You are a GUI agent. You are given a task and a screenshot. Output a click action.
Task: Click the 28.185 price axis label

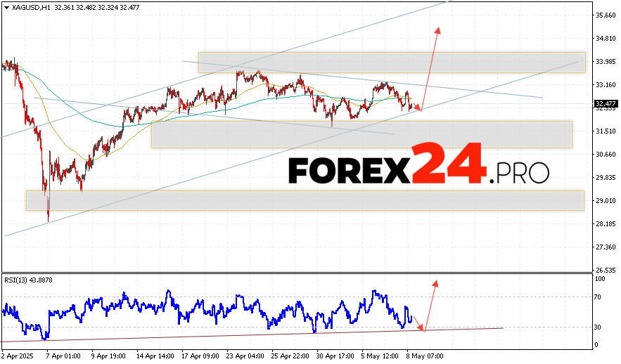606,224
